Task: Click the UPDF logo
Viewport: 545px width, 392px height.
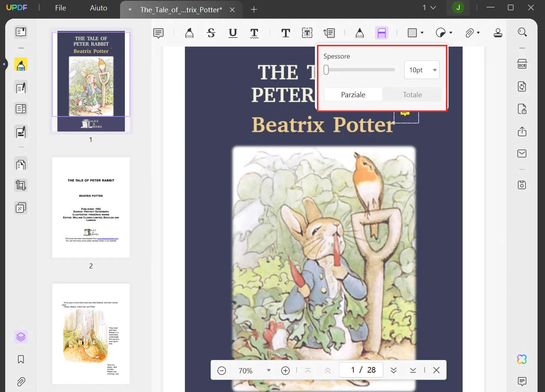Action: click(x=17, y=7)
